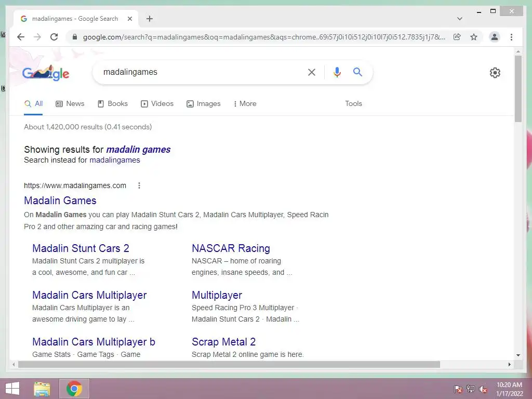Click the forward navigation arrow
The image size is (532, 399).
37,37
